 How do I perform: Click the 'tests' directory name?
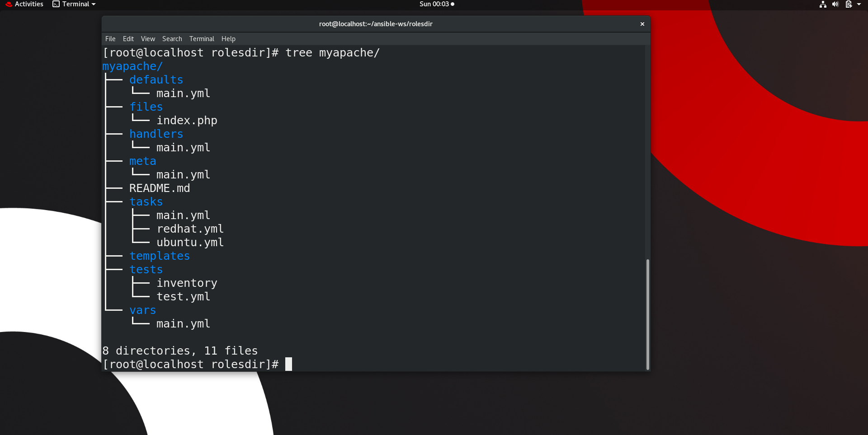146,270
